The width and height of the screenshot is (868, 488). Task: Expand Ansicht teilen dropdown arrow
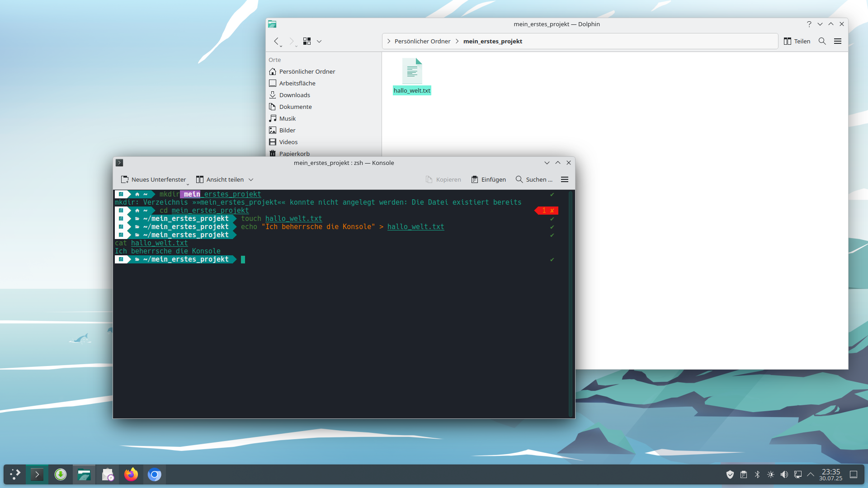click(x=251, y=179)
